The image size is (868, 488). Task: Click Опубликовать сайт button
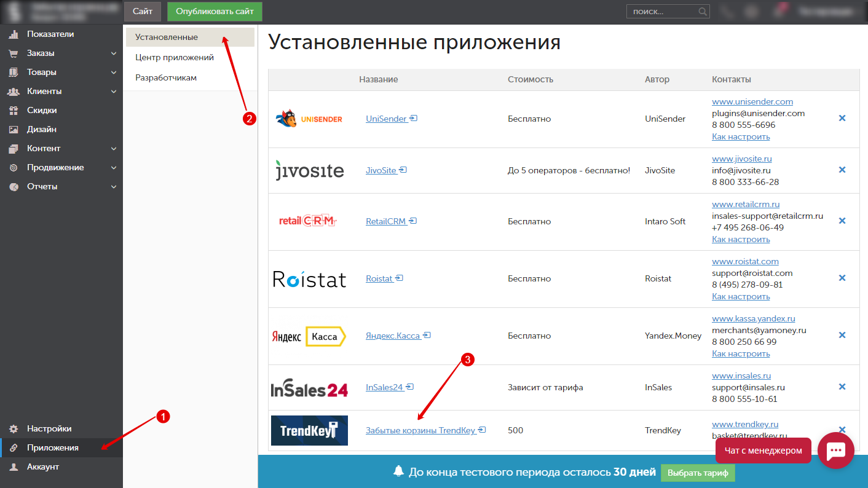tap(215, 12)
